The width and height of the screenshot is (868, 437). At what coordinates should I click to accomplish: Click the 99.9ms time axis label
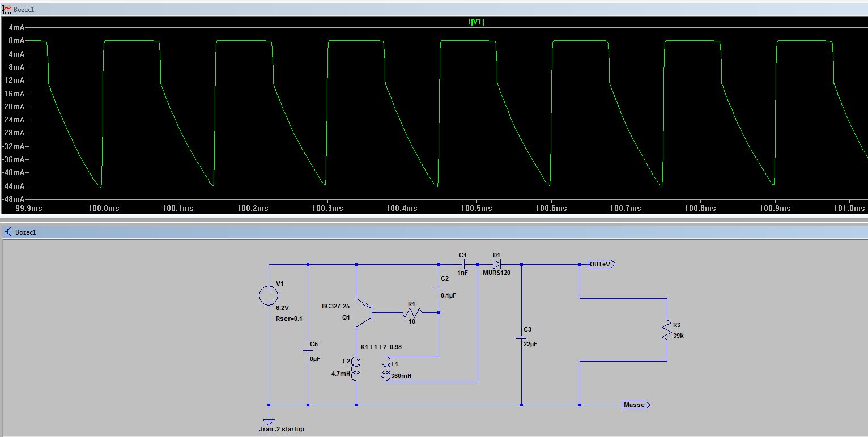pyautogui.click(x=28, y=209)
